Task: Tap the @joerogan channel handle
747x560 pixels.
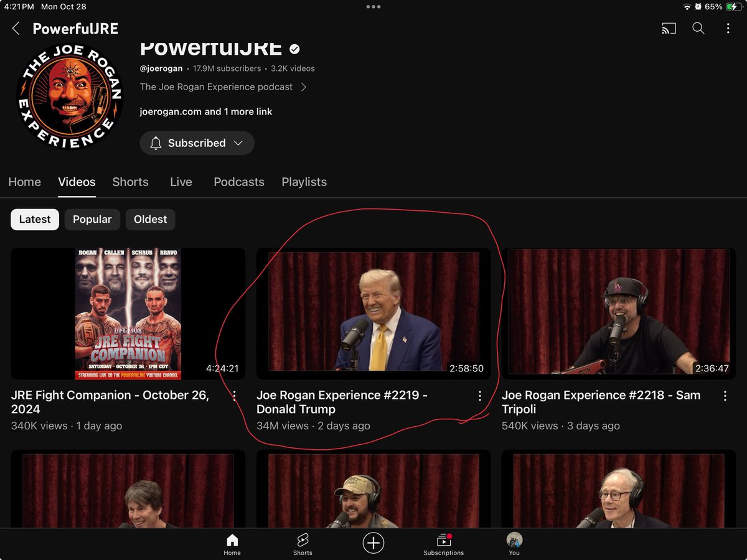Action: click(161, 68)
